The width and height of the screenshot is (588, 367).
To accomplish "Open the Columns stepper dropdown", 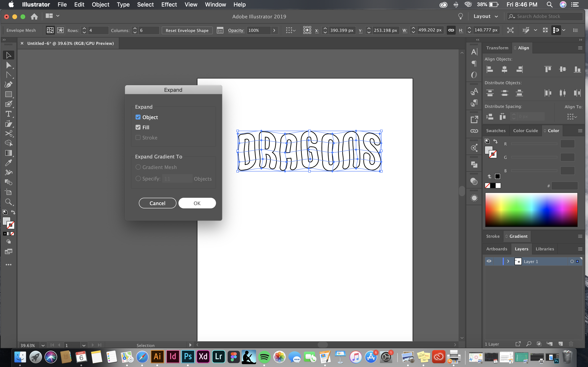I will point(135,30).
